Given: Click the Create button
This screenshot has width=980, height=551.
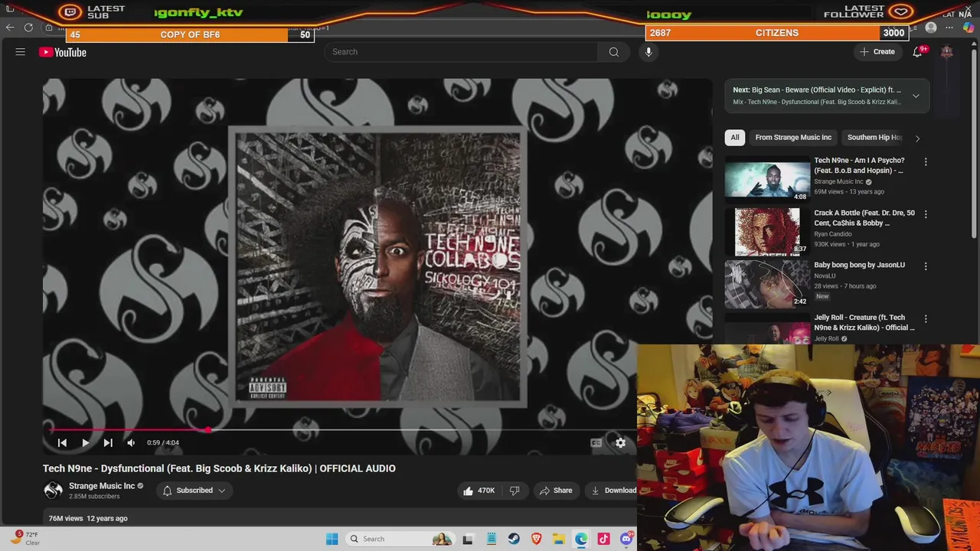Looking at the screenshot, I should click(x=877, y=52).
